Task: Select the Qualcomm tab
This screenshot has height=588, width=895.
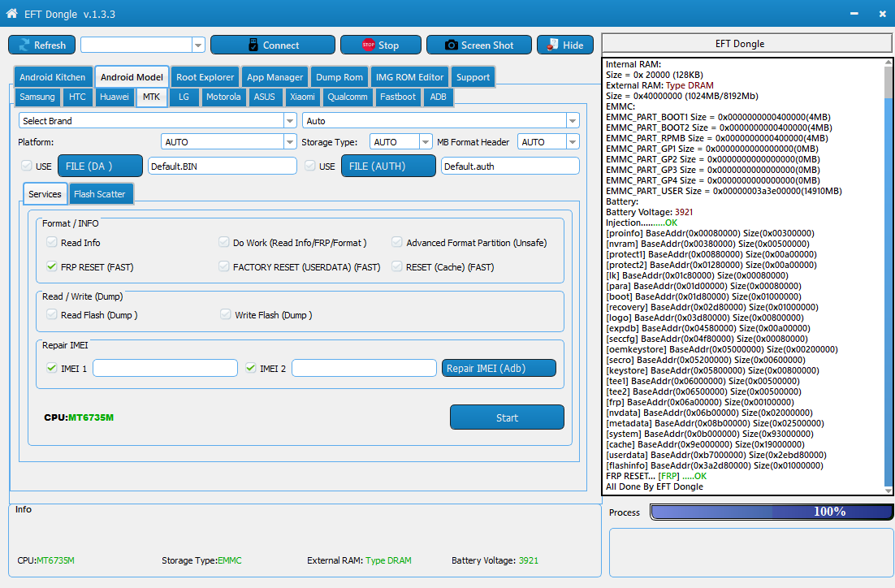Action: click(x=347, y=97)
